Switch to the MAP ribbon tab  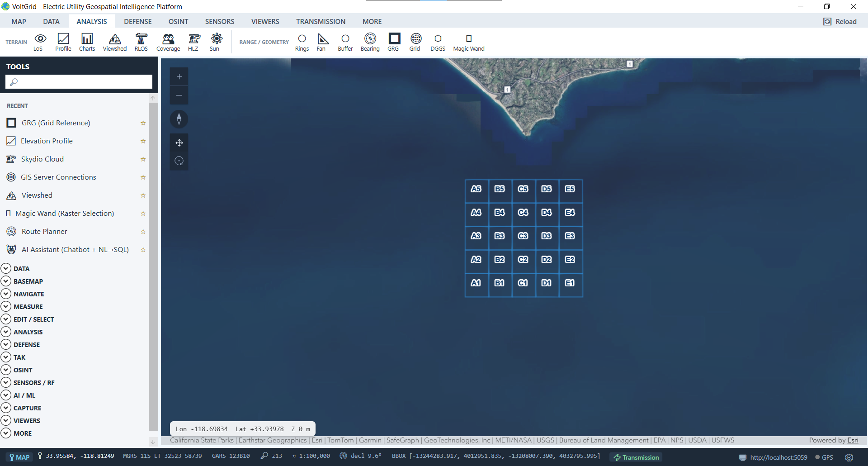pos(19,22)
